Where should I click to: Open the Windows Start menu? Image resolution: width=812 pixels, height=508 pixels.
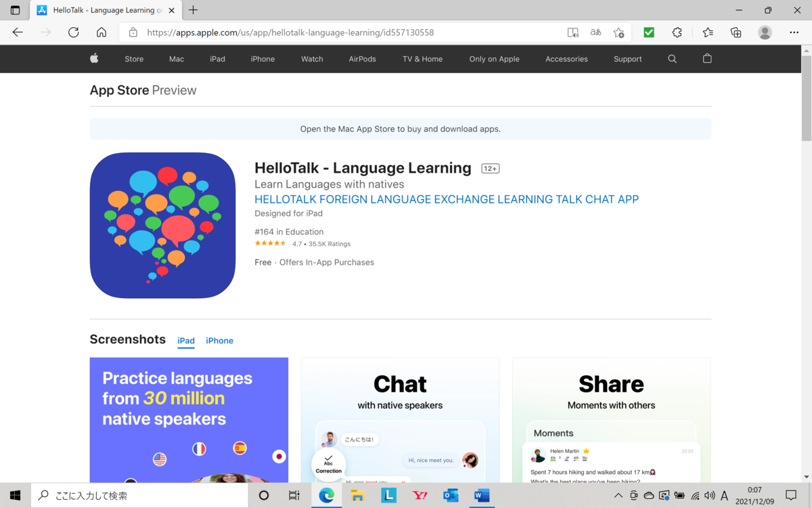point(15,496)
